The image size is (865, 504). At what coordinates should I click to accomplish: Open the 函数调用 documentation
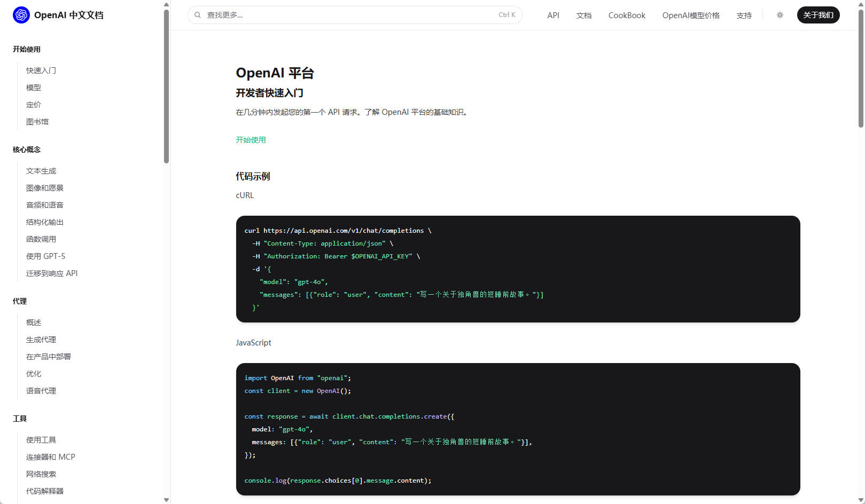point(41,239)
